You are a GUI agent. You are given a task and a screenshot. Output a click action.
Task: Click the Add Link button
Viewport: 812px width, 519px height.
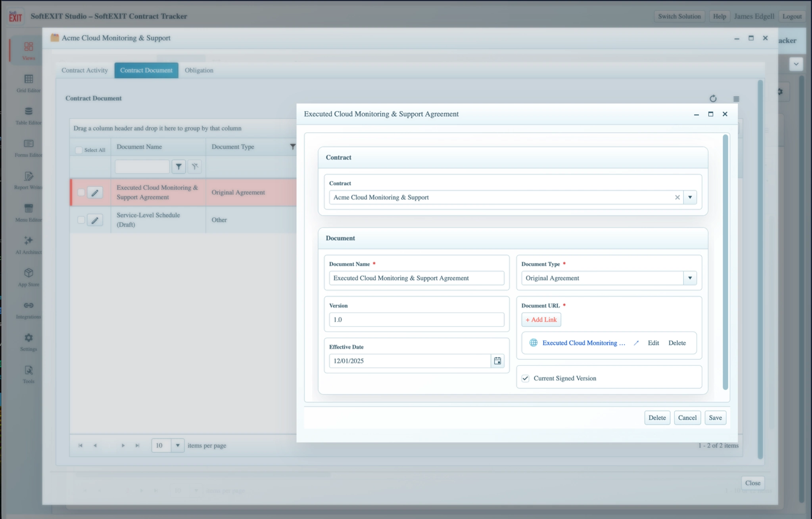pos(541,319)
